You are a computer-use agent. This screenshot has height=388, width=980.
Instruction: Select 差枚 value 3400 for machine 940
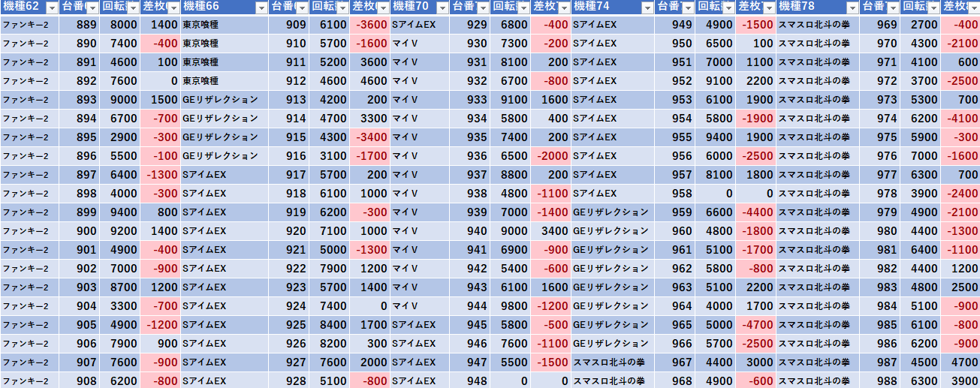551,231
